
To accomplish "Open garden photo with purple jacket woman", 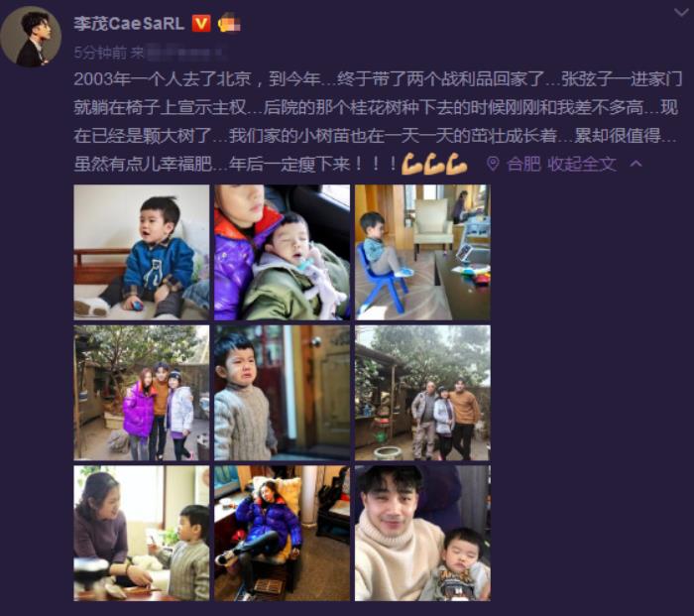I will [141, 393].
